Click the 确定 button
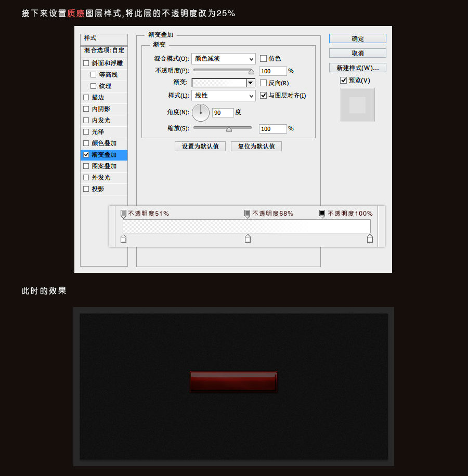Image resolution: width=468 pixels, height=476 pixels. tap(357, 38)
